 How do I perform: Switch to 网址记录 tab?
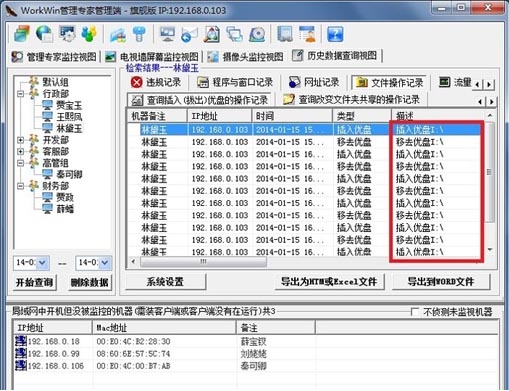pyautogui.click(x=314, y=82)
